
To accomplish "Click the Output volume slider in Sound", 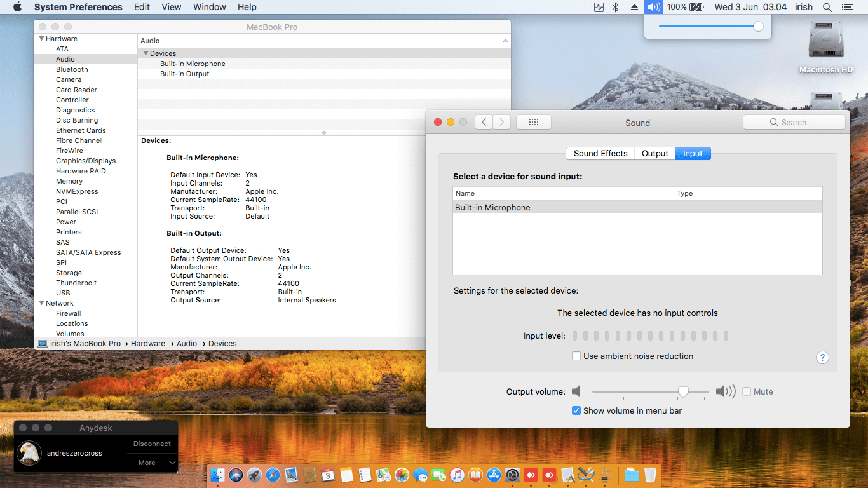I will (651, 392).
